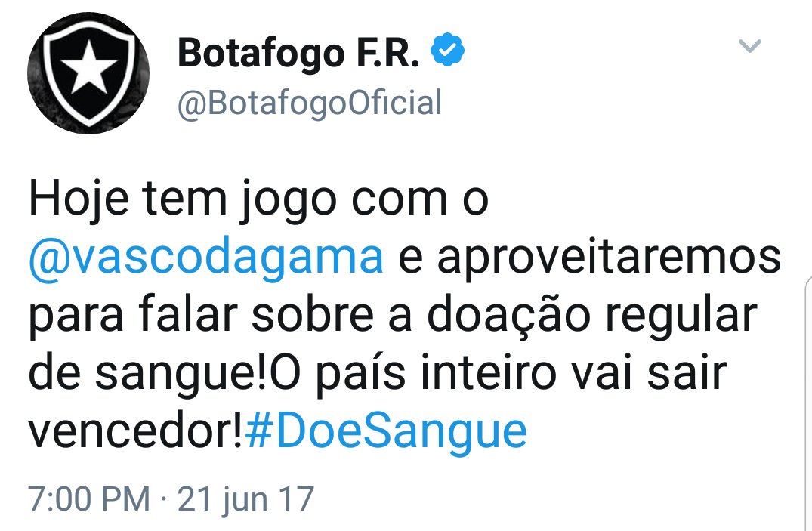Viewport: 812px width, 531px height.
Task: Click the word 'vencedor!' in the tweet
Action: tap(136, 431)
